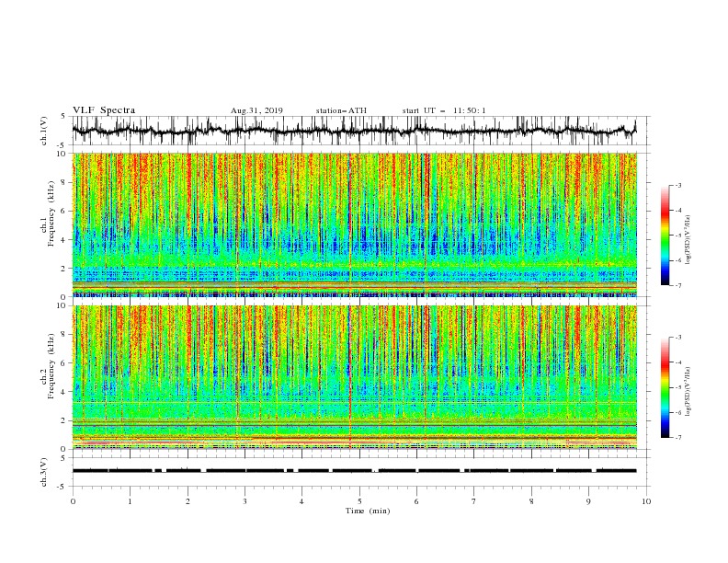This screenshot has width=728, height=563.
Task: Click the ch.1 PSD color scale bar
Action: point(665,236)
